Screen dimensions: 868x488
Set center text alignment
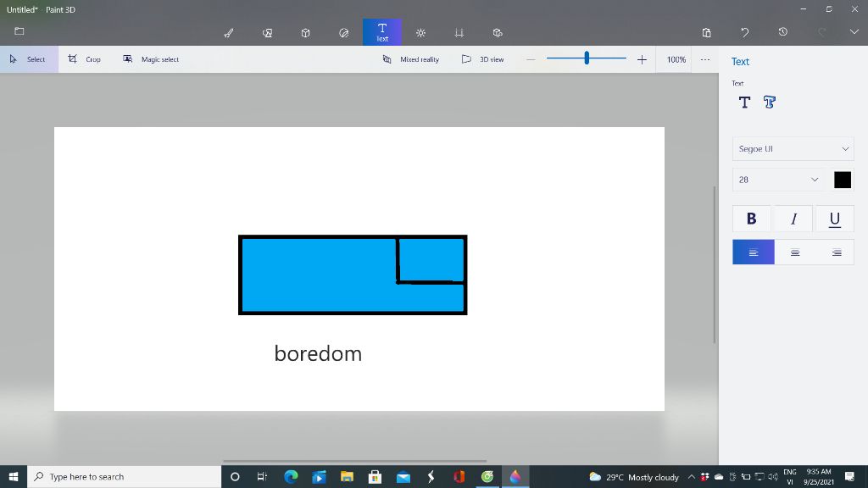pyautogui.click(x=795, y=252)
